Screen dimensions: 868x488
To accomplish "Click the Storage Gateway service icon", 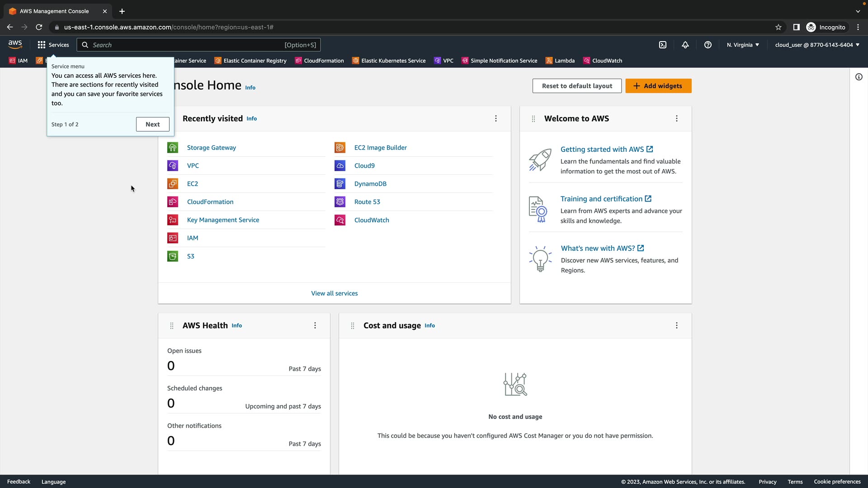I will 173,148.
